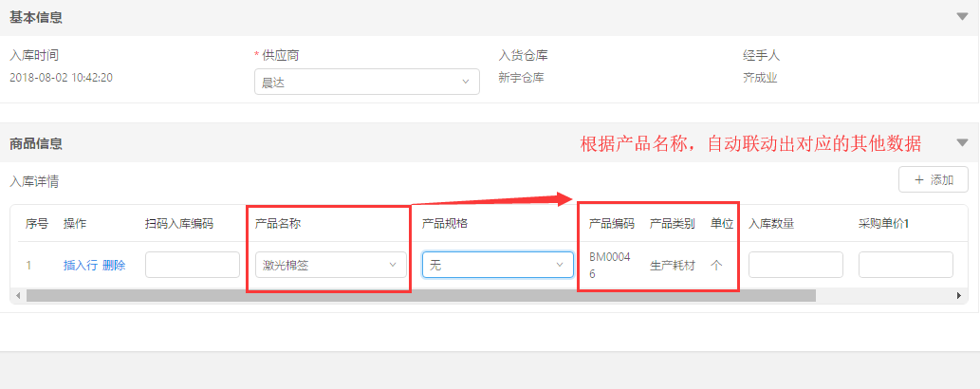The width and height of the screenshot is (980, 389).
Task: Click the 入库数量 column header
Action: point(771,224)
